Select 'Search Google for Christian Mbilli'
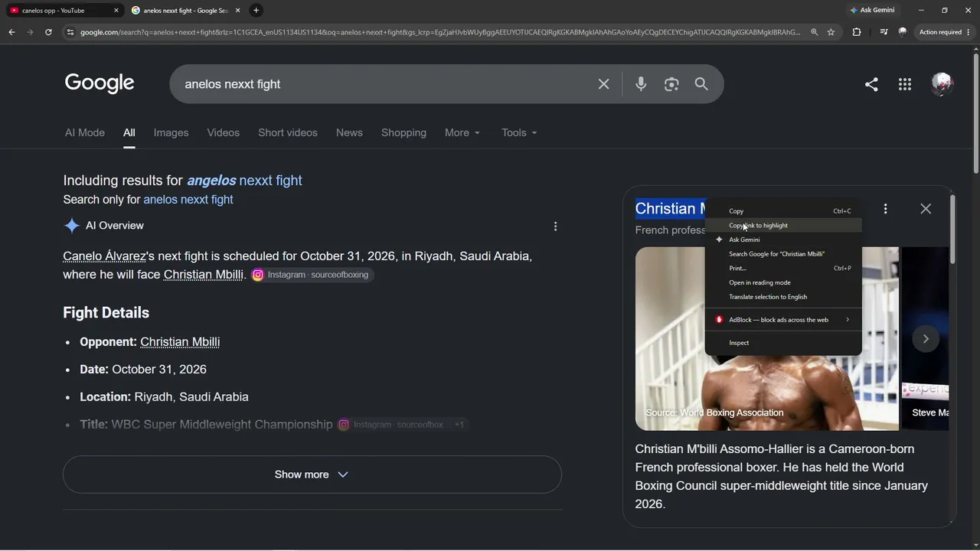This screenshot has height=551, width=980. coord(783,254)
